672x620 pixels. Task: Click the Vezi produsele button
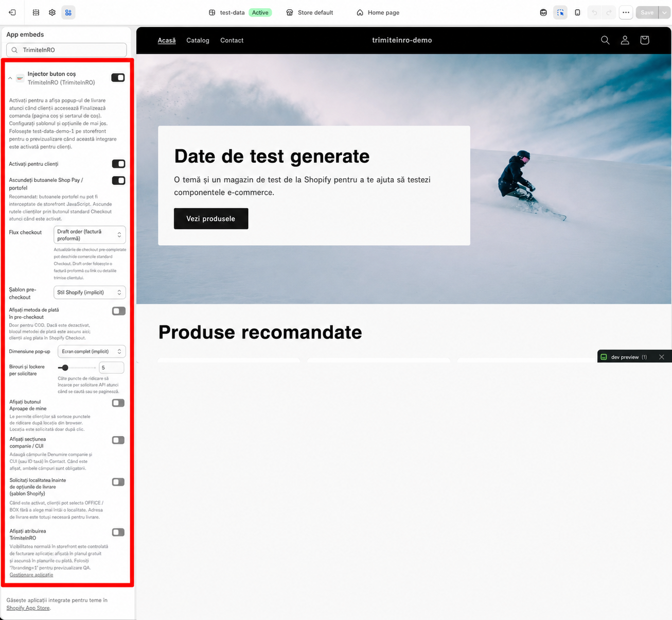[211, 219]
